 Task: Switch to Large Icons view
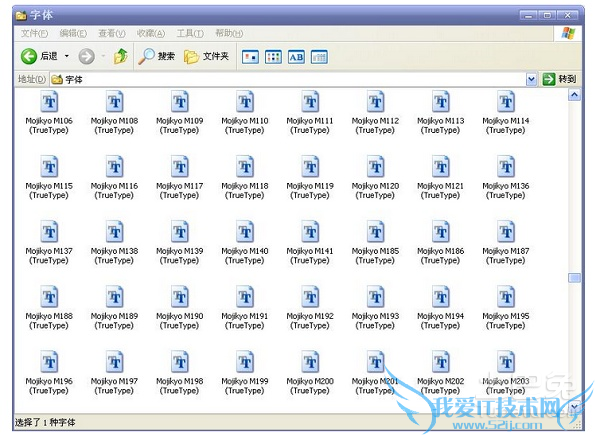pyautogui.click(x=250, y=57)
